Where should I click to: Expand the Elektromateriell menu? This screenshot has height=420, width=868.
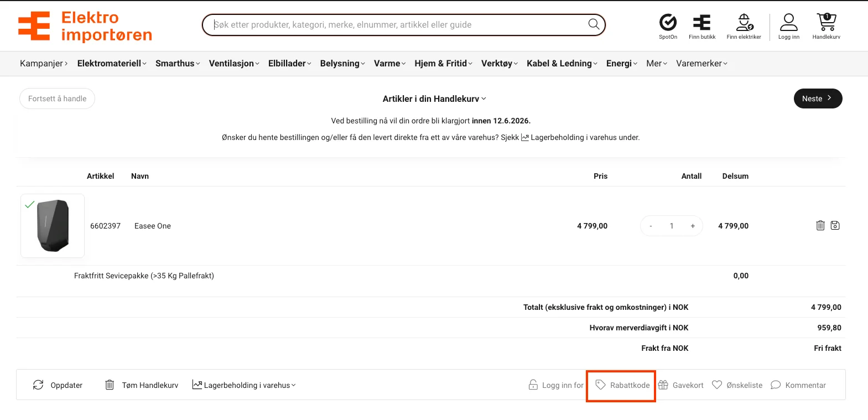pos(112,64)
